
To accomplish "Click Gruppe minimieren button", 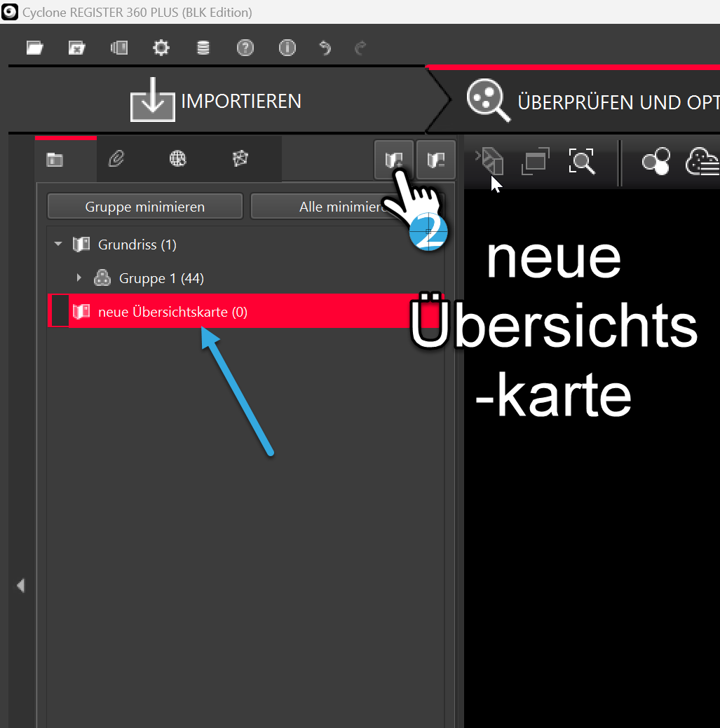I will coord(145,207).
